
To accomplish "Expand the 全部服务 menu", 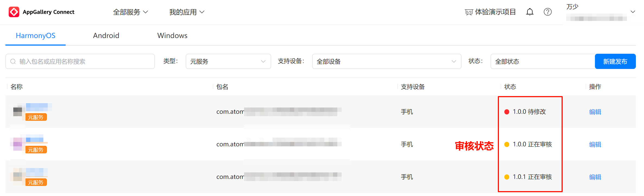I will 130,12.
